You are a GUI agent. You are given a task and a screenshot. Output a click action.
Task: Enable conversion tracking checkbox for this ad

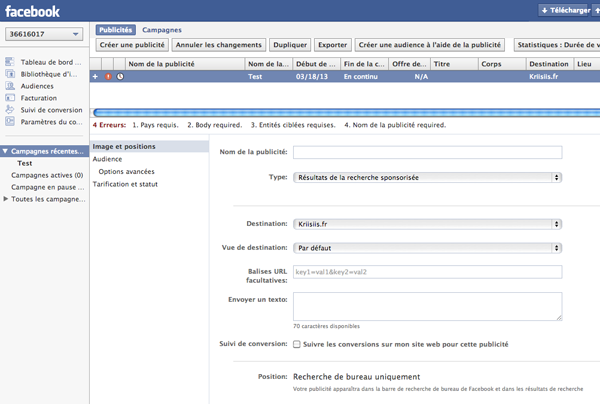[296, 344]
